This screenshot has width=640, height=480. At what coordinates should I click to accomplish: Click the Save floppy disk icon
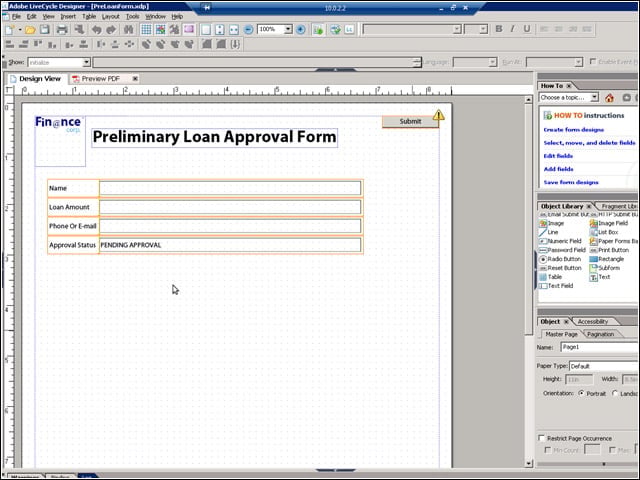click(x=44, y=29)
